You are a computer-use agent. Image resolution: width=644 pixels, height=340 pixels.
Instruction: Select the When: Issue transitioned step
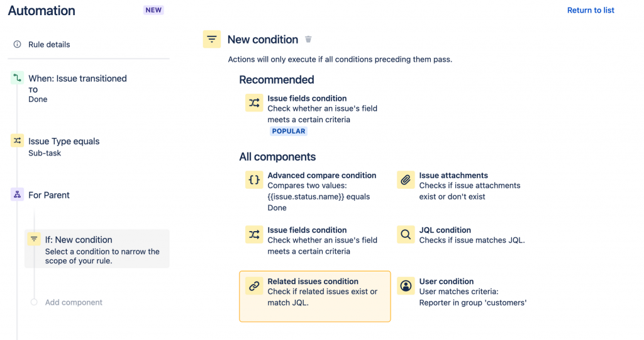point(77,79)
